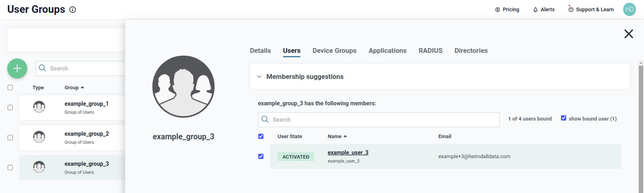
Task: Click the info icon beside User Groups
Action: coord(73,10)
